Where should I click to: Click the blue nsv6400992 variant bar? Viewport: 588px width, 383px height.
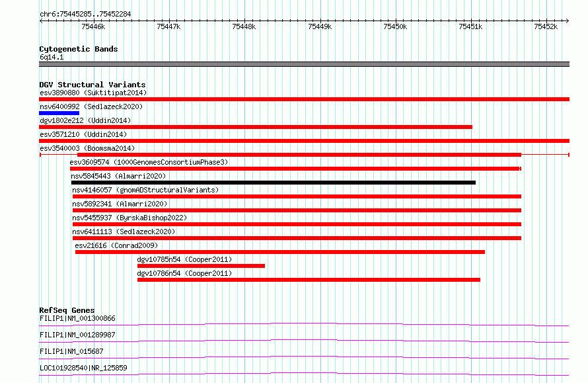point(59,113)
